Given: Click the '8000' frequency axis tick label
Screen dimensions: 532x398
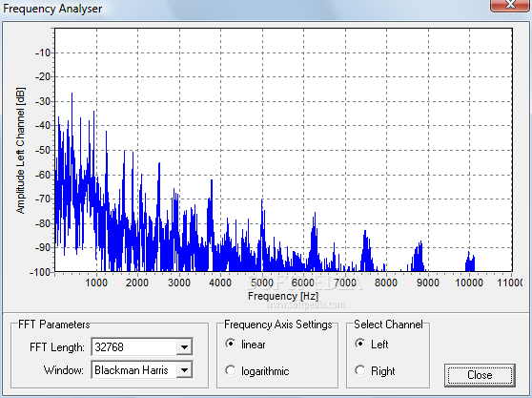Looking at the screenshot, I should [386, 283].
